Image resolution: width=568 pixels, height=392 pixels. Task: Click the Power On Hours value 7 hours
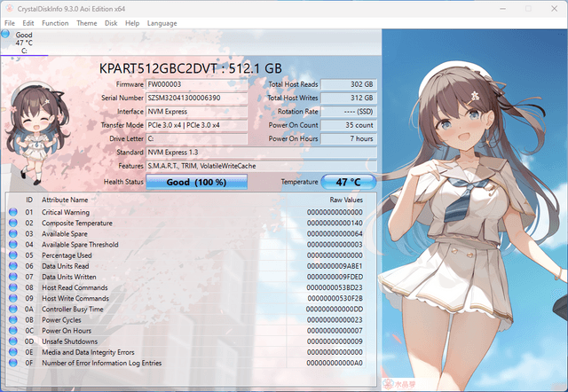(349, 138)
